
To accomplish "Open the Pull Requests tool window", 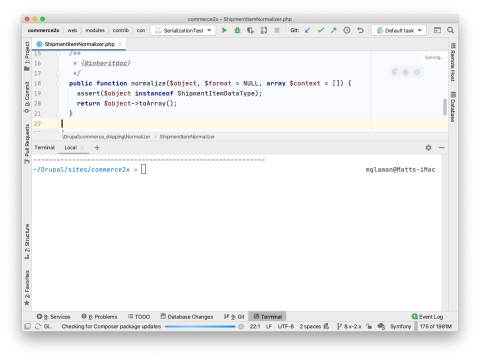I will point(27,144).
